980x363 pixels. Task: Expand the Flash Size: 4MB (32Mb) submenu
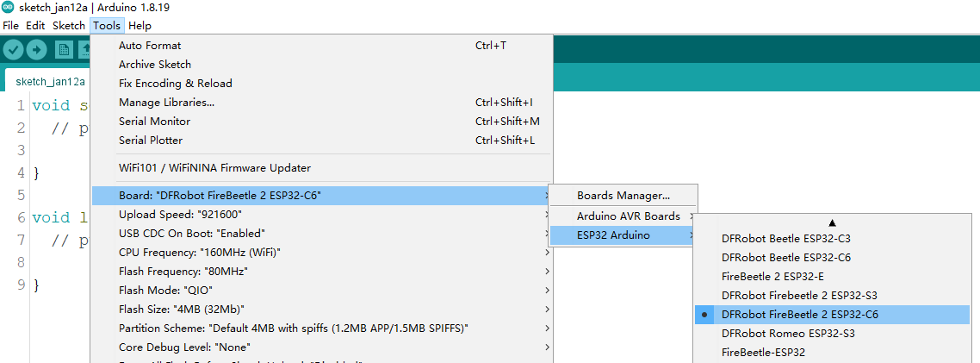[x=322, y=310]
